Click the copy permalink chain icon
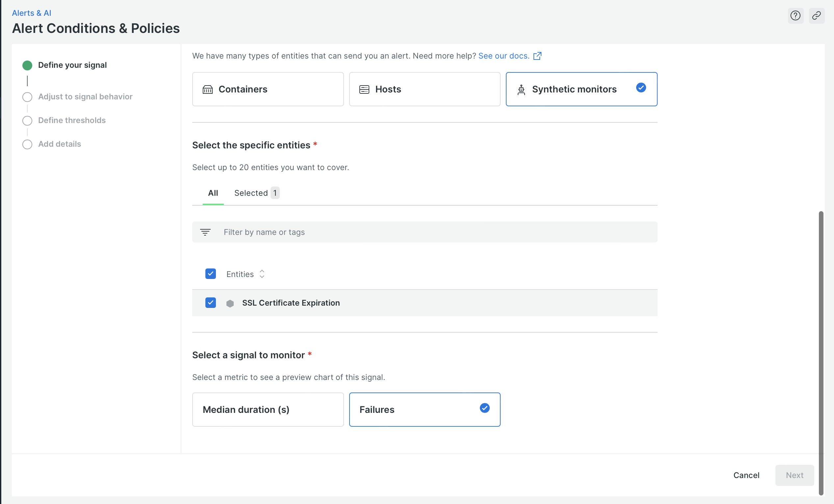 point(817,15)
